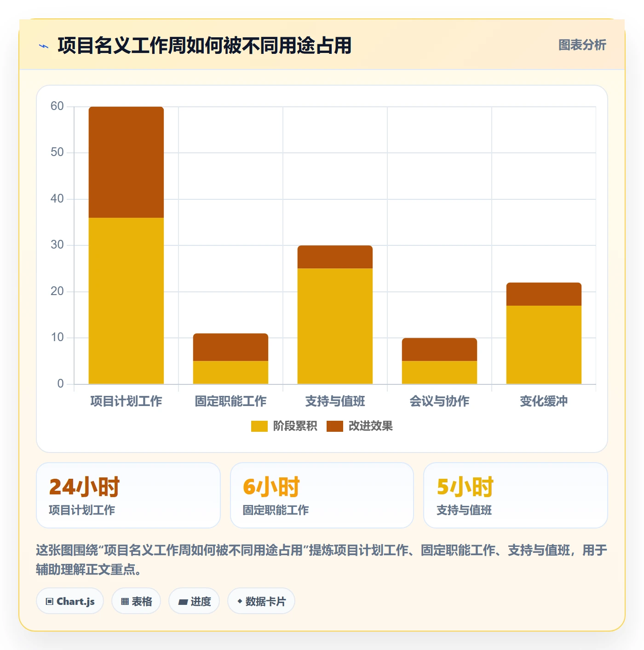
Task: Click the Chart.js chip square icon
Action: coord(50,601)
